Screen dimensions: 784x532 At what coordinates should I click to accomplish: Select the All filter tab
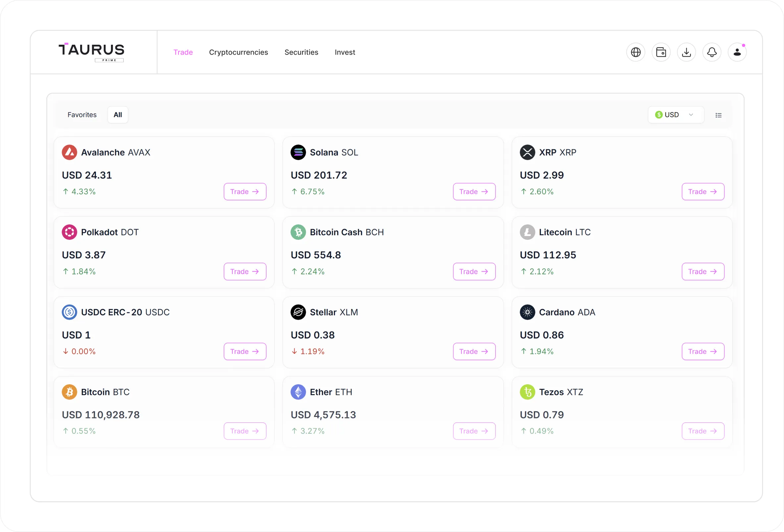pyautogui.click(x=118, y=115)
